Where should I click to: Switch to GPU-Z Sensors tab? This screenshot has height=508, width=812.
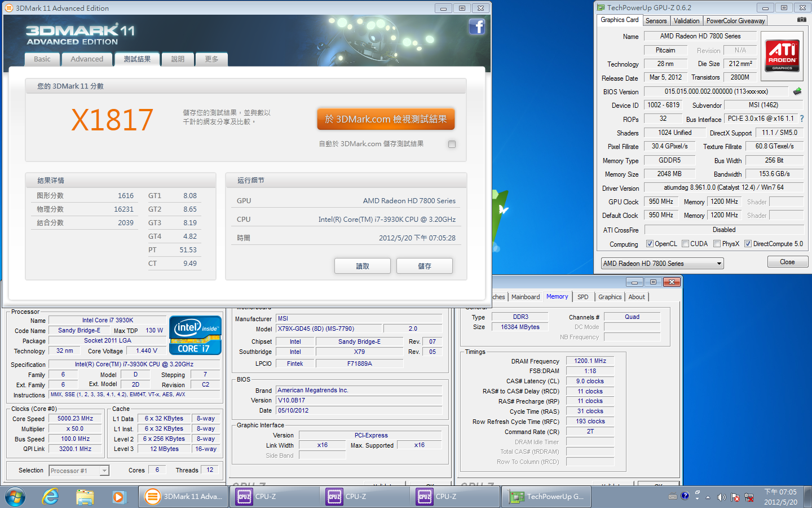pos(656,21)
